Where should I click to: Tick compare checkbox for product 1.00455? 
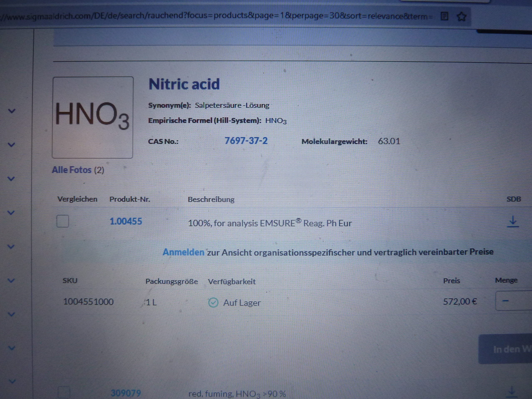(x=63, y=221)
